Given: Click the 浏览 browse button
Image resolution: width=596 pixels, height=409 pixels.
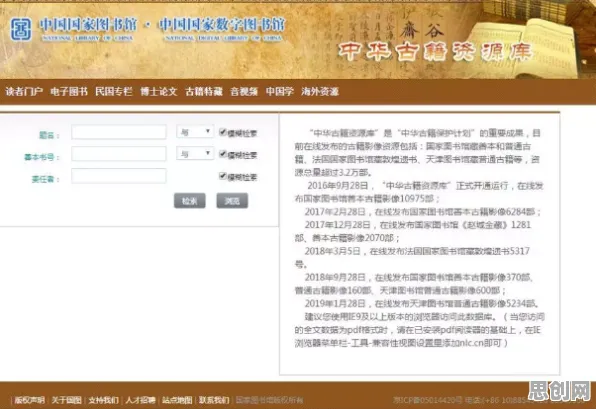Looking at the screenshot, I should (x=232, y=201).
